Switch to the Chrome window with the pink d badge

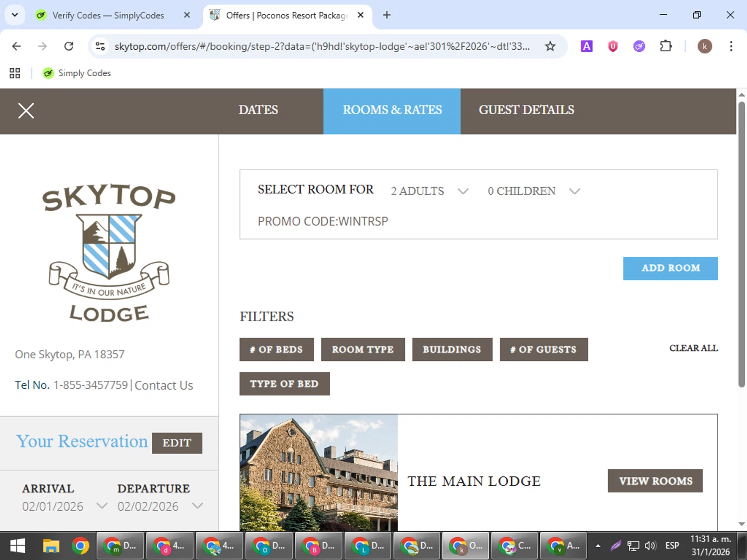(169, 546)
